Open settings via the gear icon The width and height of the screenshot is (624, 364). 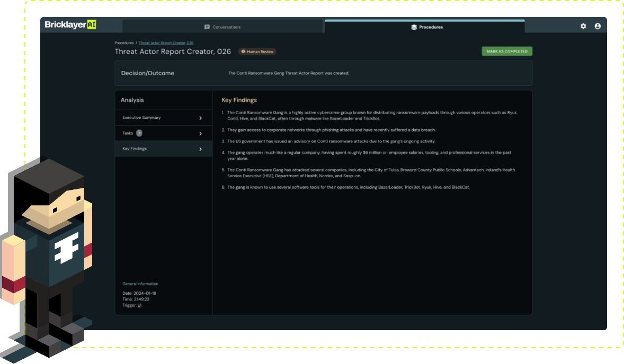pos(583,25)
